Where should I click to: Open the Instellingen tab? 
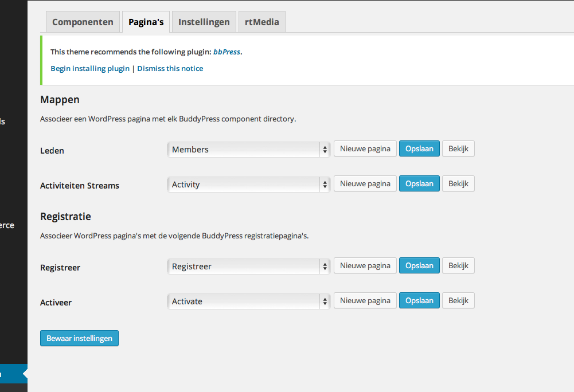click(x=204, y=22)
